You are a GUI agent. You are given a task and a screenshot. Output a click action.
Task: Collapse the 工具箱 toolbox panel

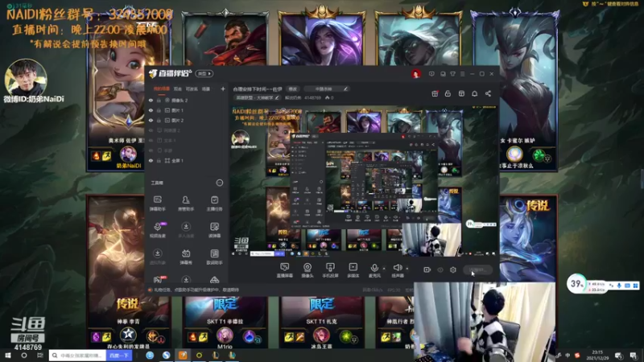point(219,183)
